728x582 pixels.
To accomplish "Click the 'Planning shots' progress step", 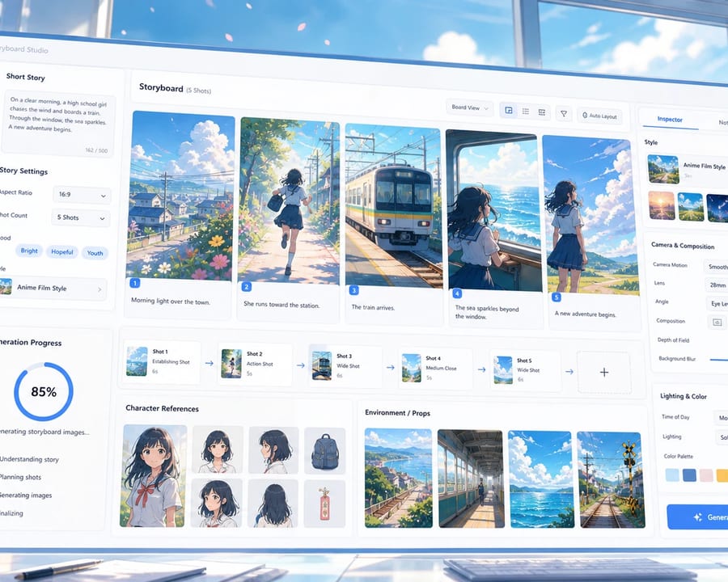I will 20,477.
